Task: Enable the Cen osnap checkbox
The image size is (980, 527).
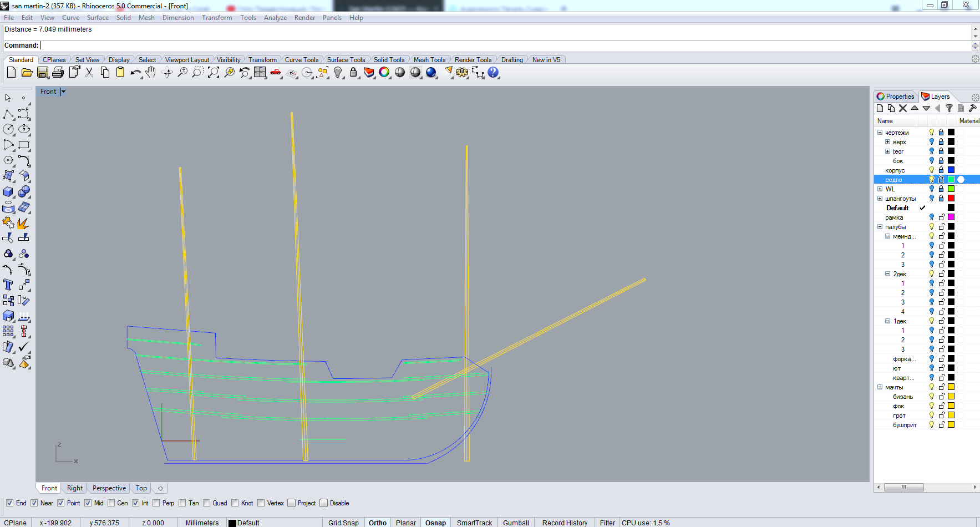Action: click(111, 503)
